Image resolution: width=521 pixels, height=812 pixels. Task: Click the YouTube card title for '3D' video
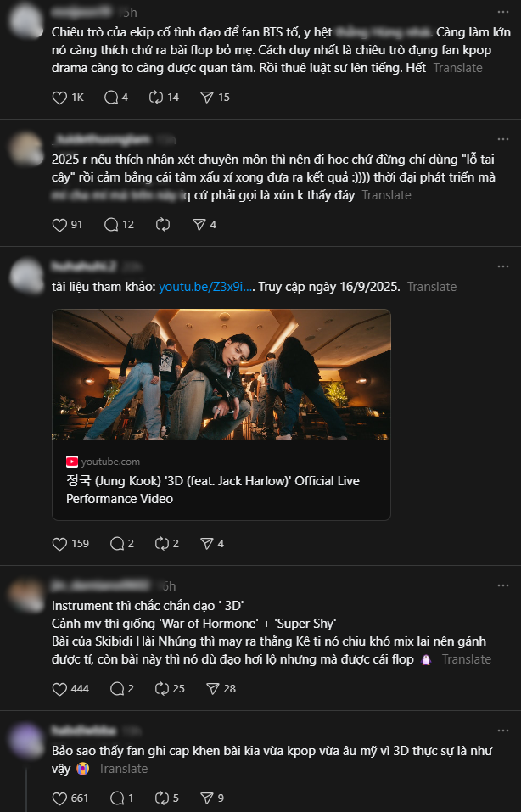[212, 490]
